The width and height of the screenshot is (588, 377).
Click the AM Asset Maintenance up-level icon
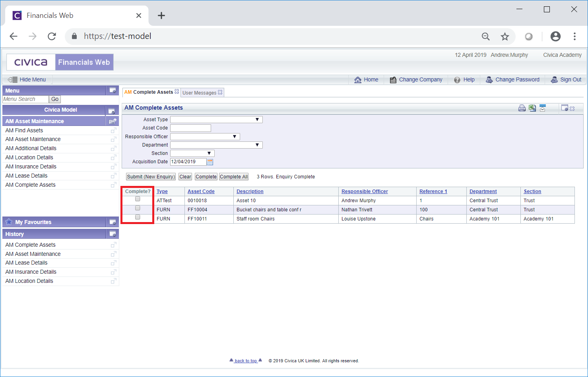[113, 121]
